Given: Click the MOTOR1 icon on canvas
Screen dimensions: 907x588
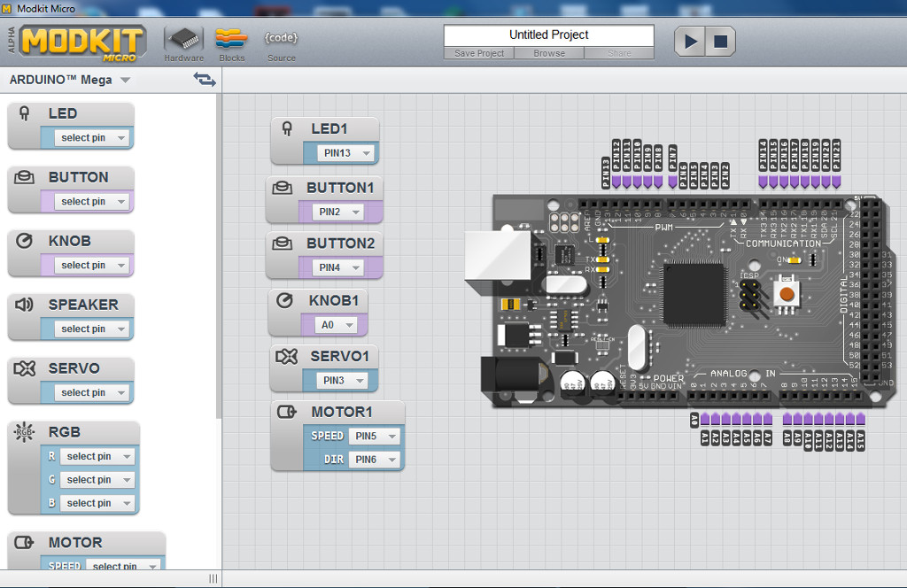Looking at the screenshot, I should 287,412.
